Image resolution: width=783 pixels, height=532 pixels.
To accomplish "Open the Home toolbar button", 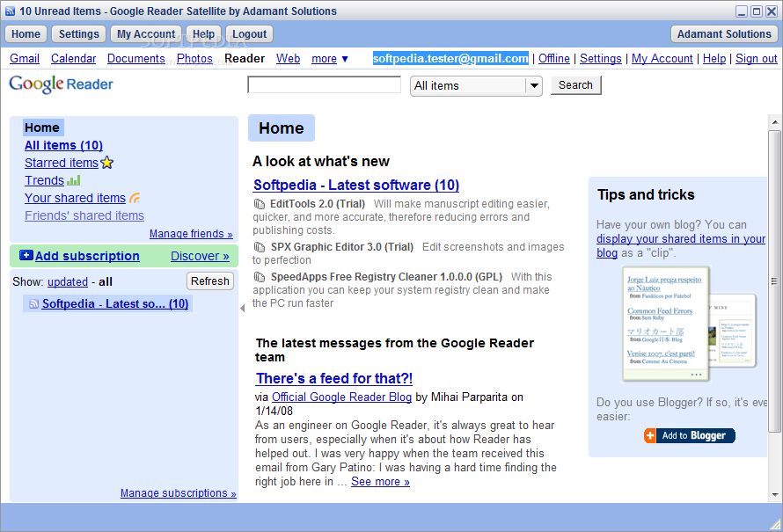I will tap(26, 34).
